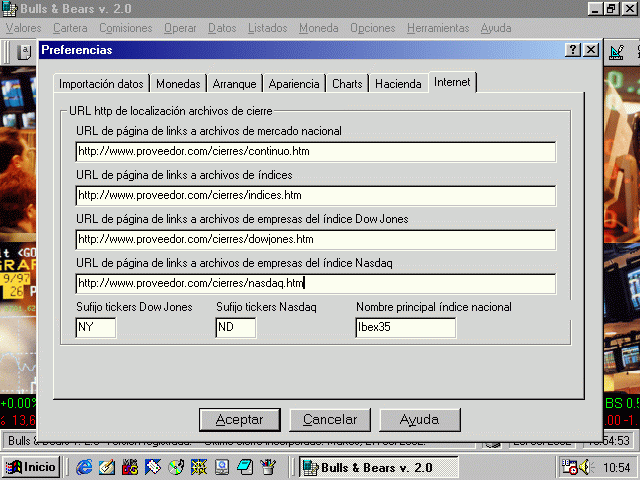Open the Comisiones menu
Image resolution: width=640 pixels, height=480 pixels.
[x=126, y=28]
